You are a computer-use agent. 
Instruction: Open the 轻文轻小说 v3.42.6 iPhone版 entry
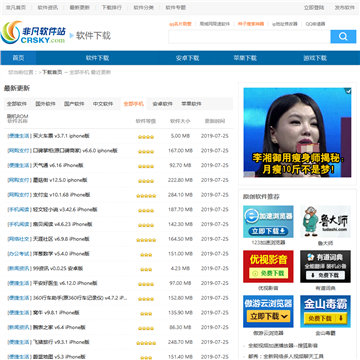[65, 210]
